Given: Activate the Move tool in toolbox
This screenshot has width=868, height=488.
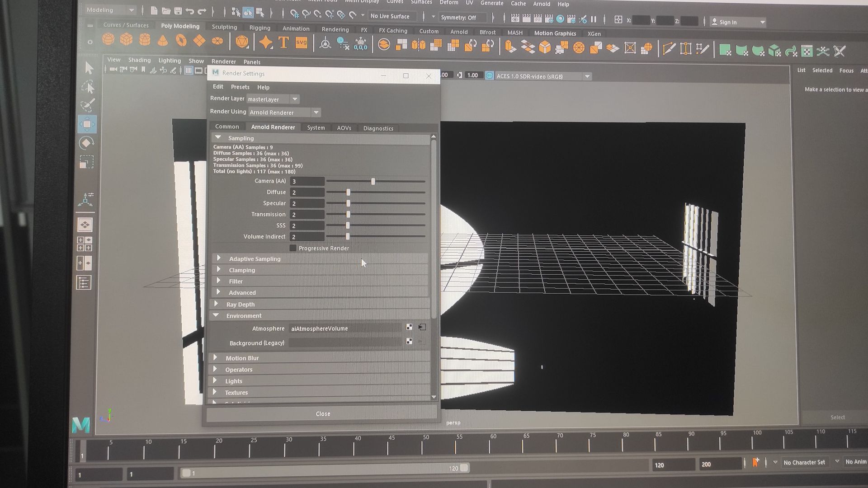Looking at the screenshot, I should [x=86, y=124].
